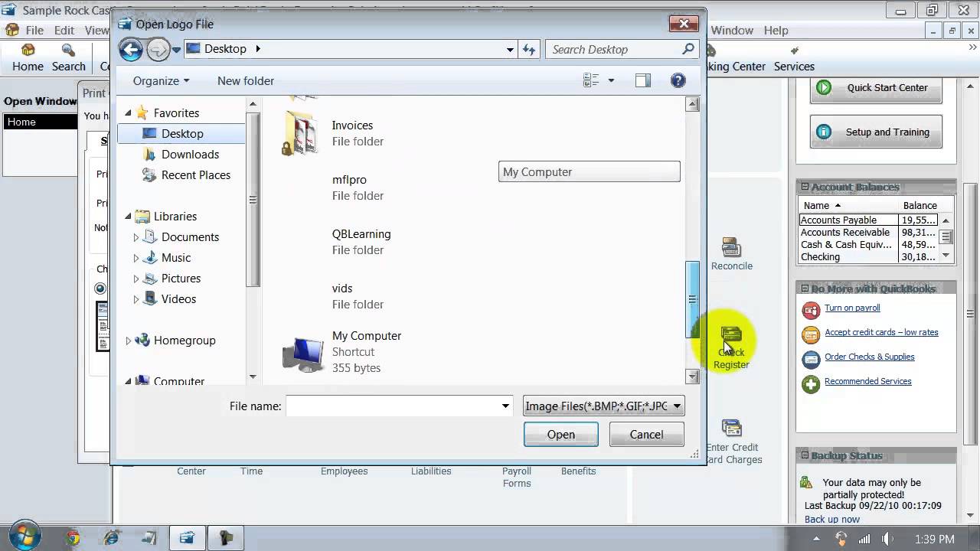Screen dimensions: 980x551
Task: Open Internet Explorer from the taskbar
Action: click(x=113, y=538)
